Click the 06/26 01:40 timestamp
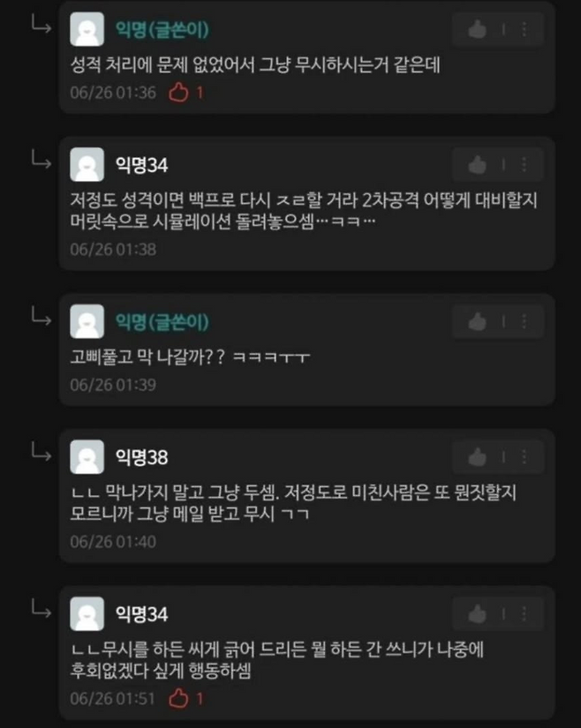Image resolution: width=581 pixels, height=728 pixels. click(x=113, y=541)
